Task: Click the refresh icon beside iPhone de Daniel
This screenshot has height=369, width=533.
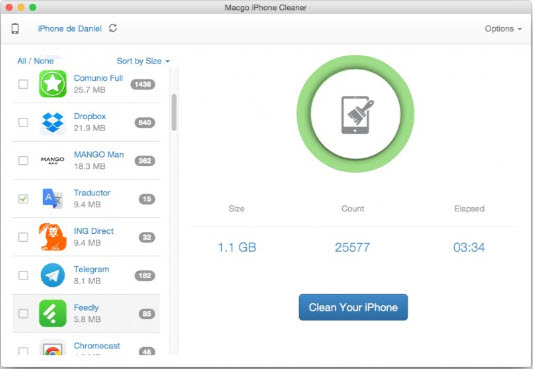Action: (113, 28)
